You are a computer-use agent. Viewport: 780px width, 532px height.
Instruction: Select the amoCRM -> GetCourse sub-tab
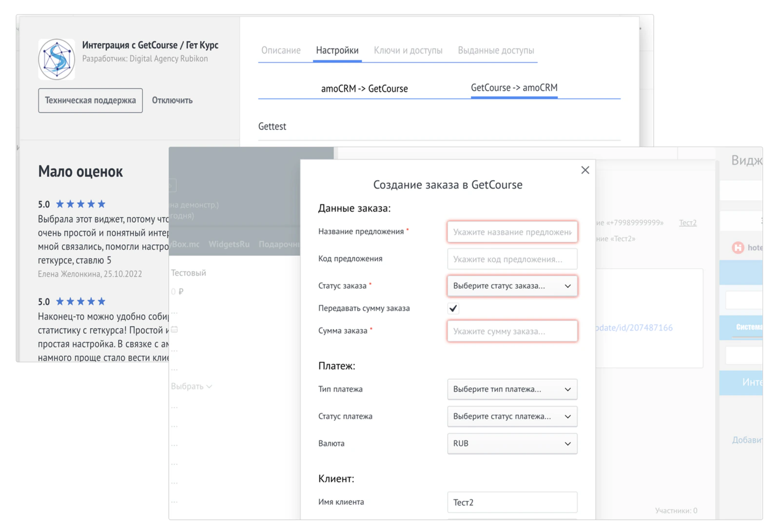click(x=364, y=89)
